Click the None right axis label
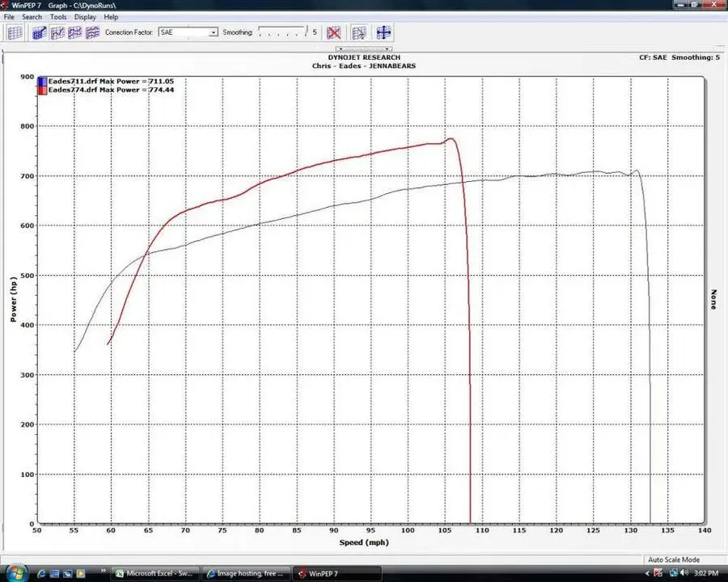Image resolution: width=728 pixels, height=582 pixels. pyautogui.click(x=713, y=299)
